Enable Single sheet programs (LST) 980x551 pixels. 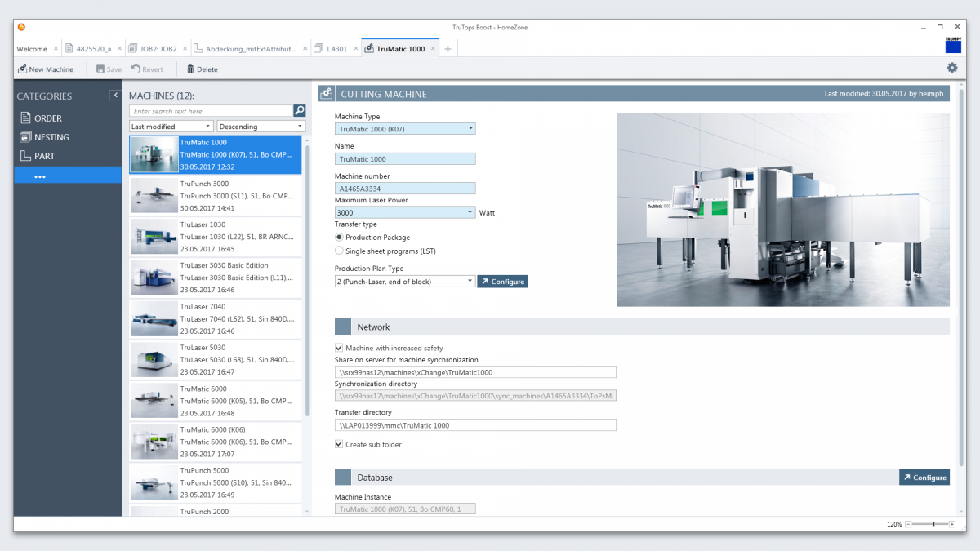pos(339,250)
